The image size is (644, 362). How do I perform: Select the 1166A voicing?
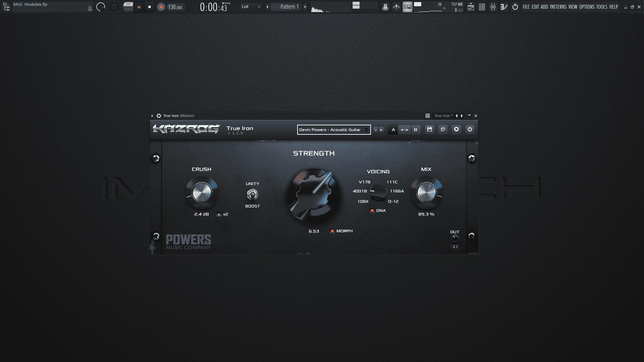click(397, 191)
